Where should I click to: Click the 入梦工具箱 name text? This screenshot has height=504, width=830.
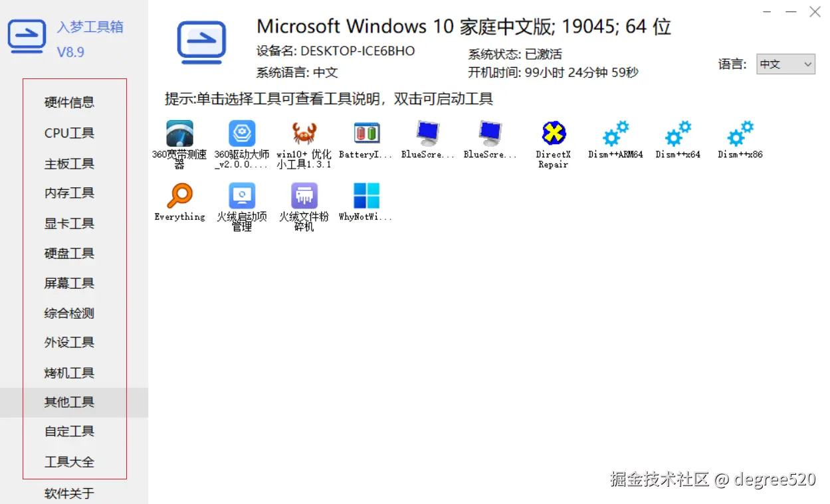90,27
